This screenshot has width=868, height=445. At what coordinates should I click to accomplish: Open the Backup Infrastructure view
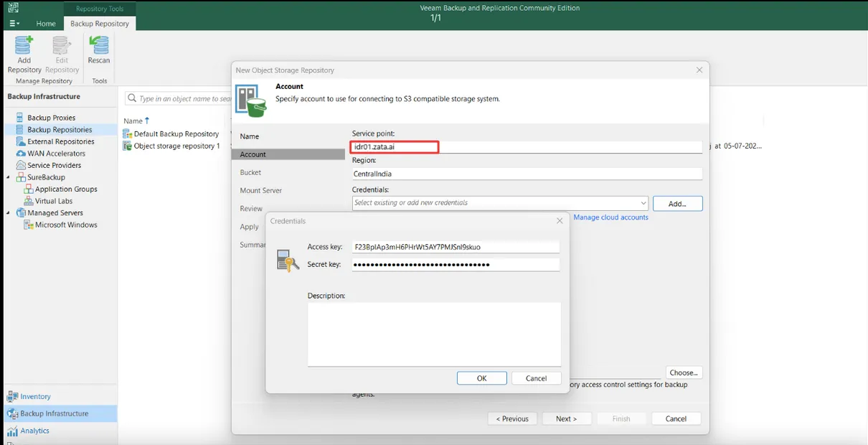[60, 413]
